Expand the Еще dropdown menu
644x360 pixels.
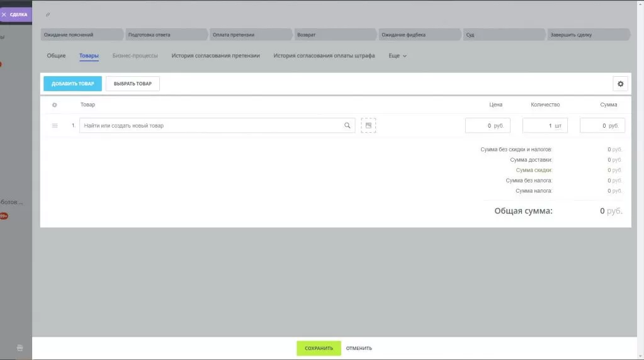coord(397,56)
